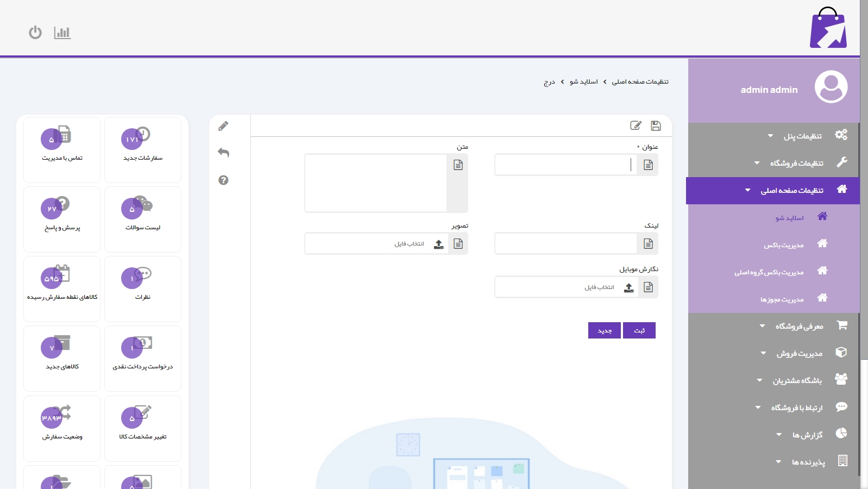Collapse the تنظیمات صفحه اصلی menu
Screen dimensions: 868x489
tap(791, 190)
